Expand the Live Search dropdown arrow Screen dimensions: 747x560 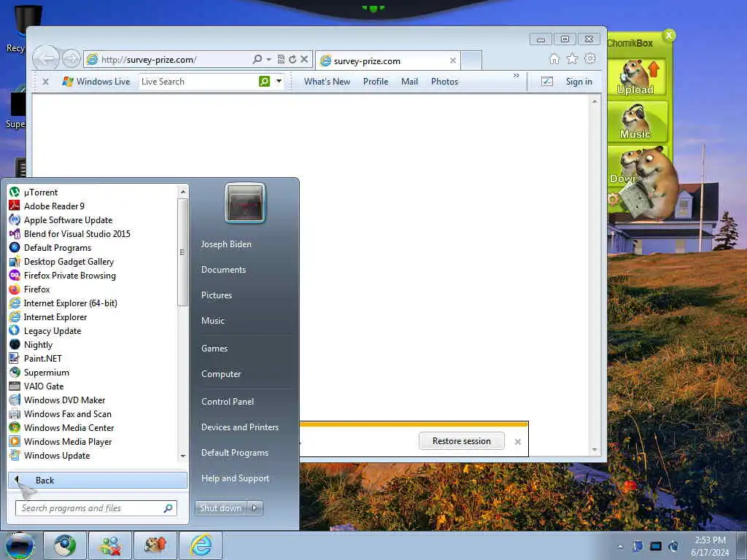[x=279, y=82]
